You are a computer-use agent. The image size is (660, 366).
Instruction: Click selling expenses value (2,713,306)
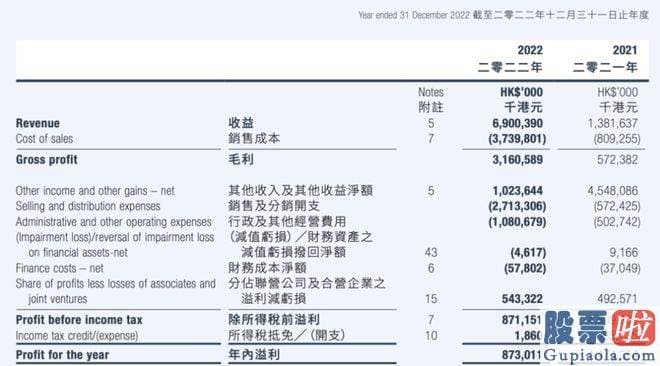[517, 206]
